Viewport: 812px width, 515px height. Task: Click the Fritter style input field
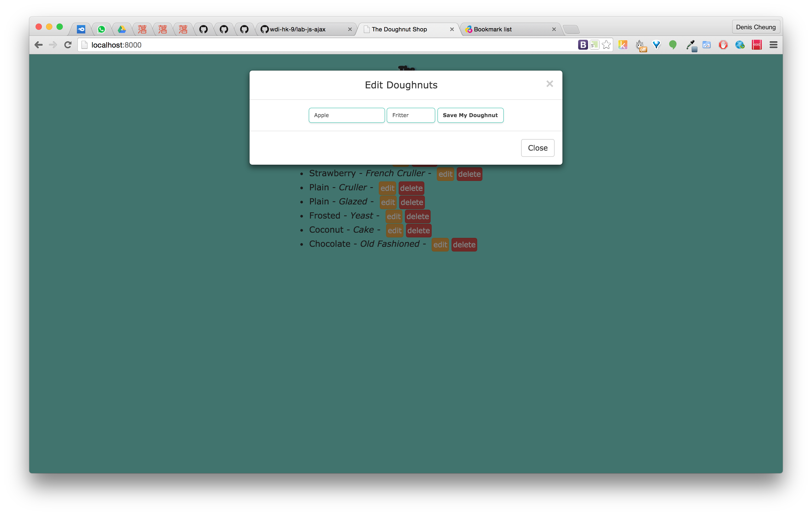[410, 115]
